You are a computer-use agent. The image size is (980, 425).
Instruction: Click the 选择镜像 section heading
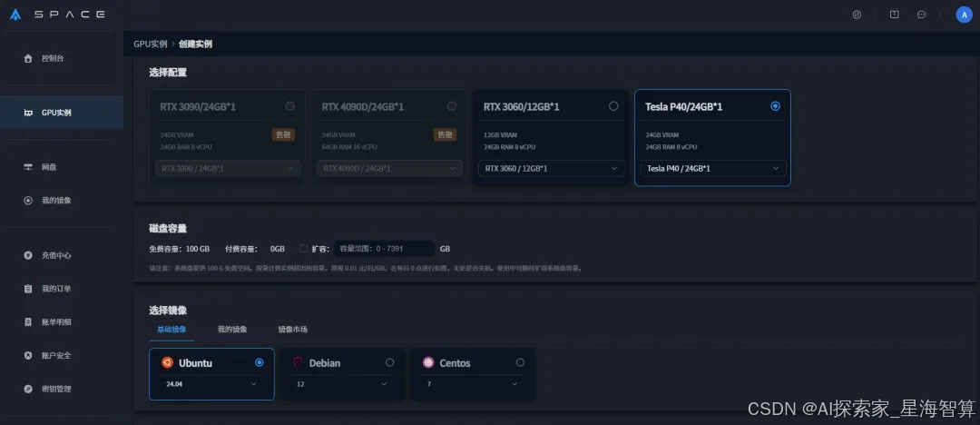tap(168, 310)
